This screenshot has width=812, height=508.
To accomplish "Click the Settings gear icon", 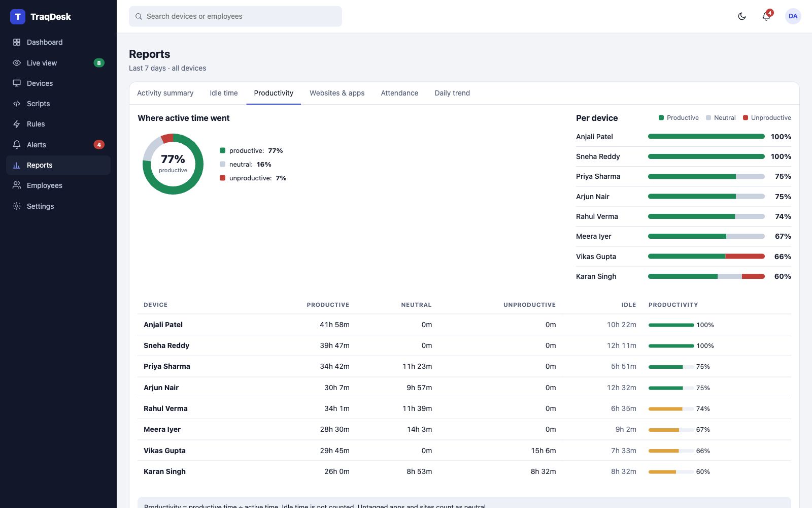I will click(x=17, y=206).
